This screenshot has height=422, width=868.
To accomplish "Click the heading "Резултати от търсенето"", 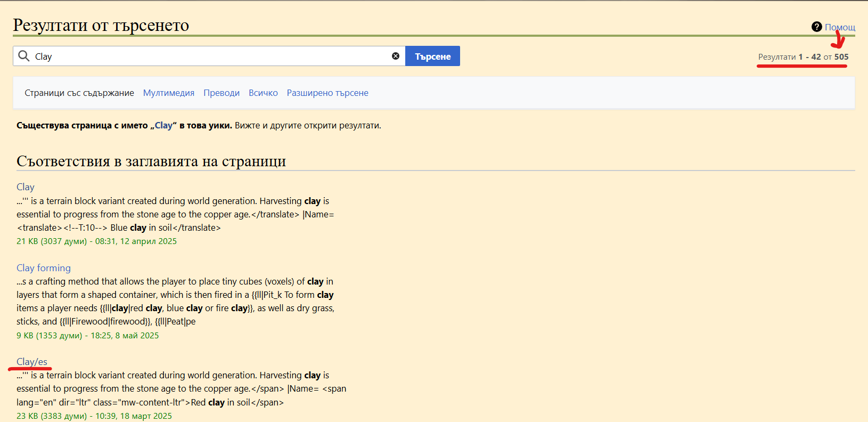I will point(101,25).
